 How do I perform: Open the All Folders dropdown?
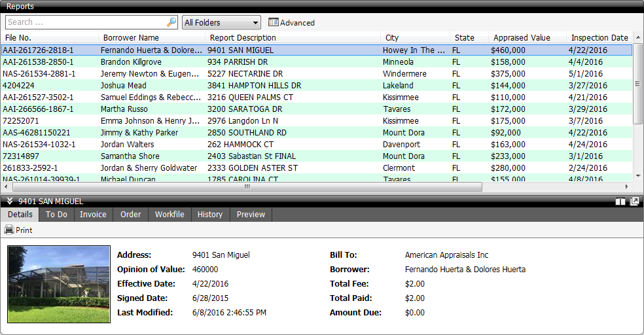221,22
